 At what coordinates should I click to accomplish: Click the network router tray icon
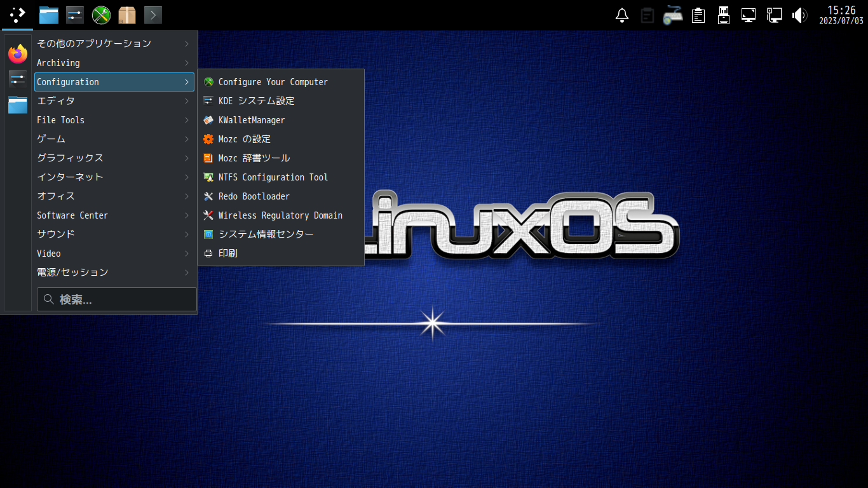[x=672, y=15]
